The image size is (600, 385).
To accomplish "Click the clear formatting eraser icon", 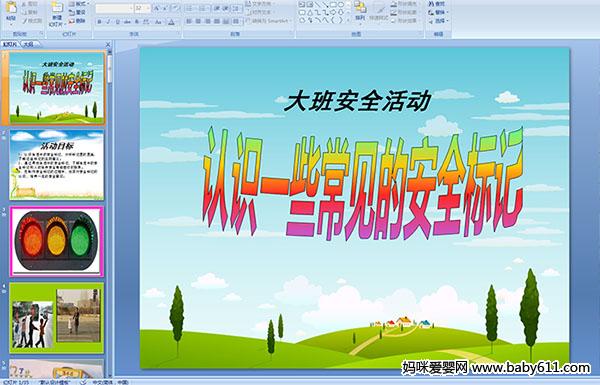I will pyautogui.click(x=175, y=8).
